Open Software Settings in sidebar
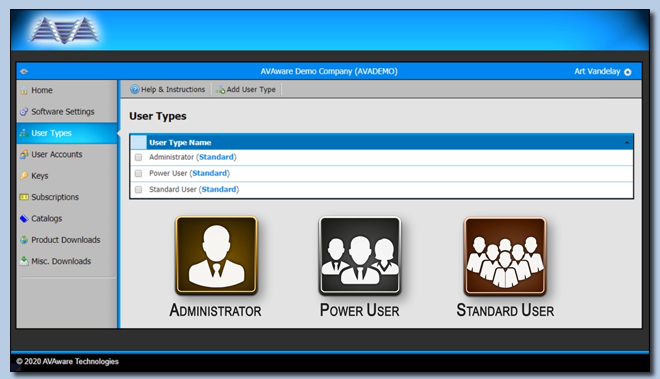 [x=63, y=112]
